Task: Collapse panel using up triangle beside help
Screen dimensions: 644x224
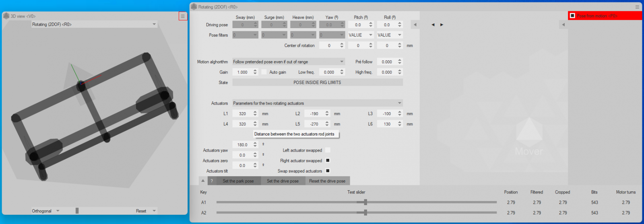Action: pyautogui.click(x=203, y=181)
